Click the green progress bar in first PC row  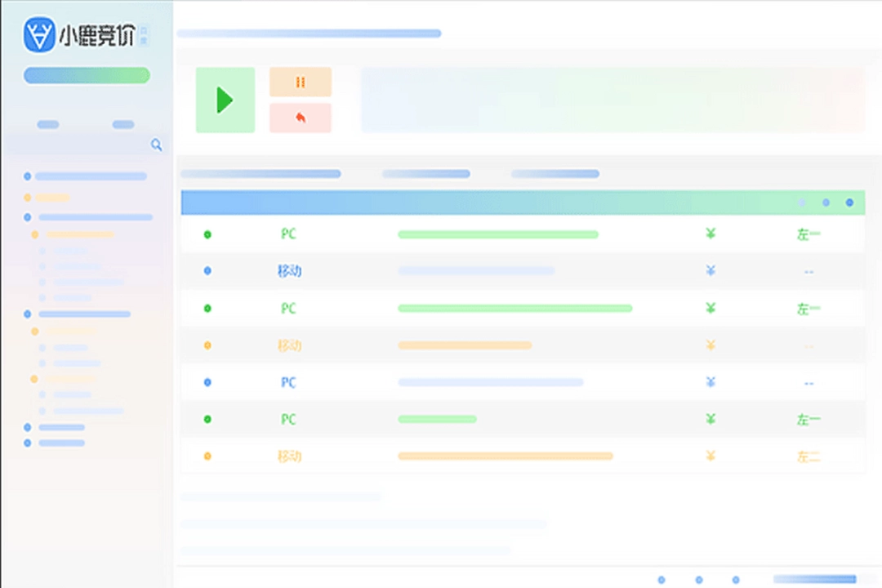click(498, 234)
